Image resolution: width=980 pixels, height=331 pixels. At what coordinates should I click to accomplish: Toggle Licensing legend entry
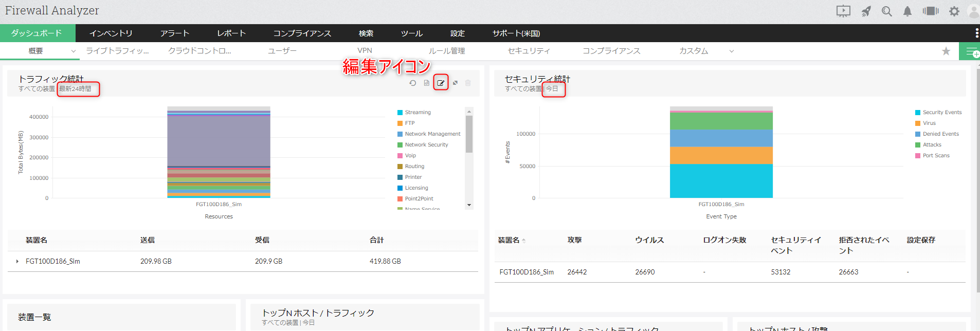[x=413, y=188]
